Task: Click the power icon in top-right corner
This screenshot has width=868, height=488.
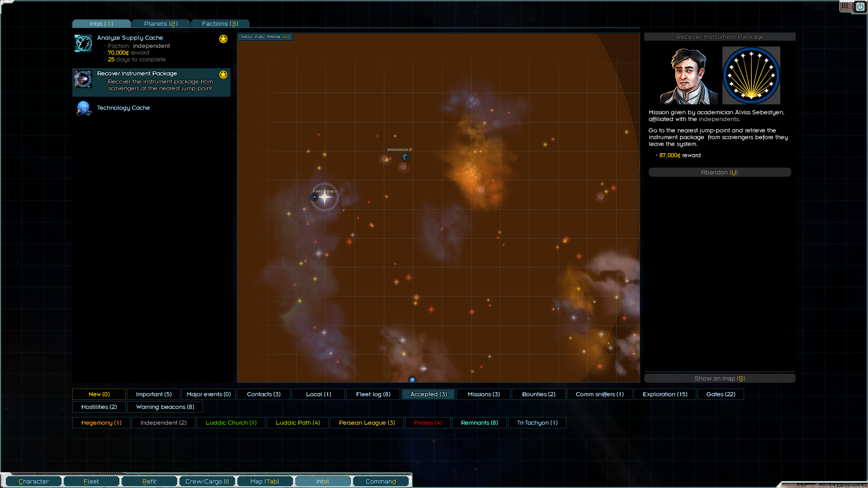Action: [x=860, y=7]
